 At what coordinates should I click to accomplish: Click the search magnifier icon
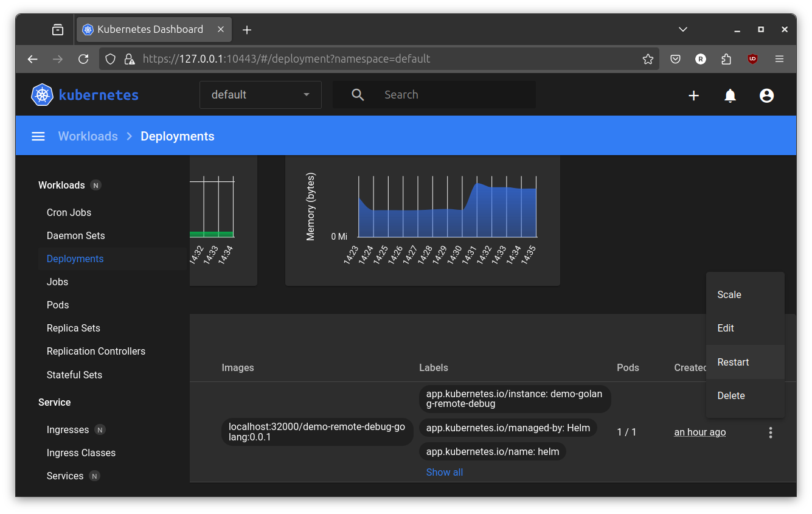(358, 95)
